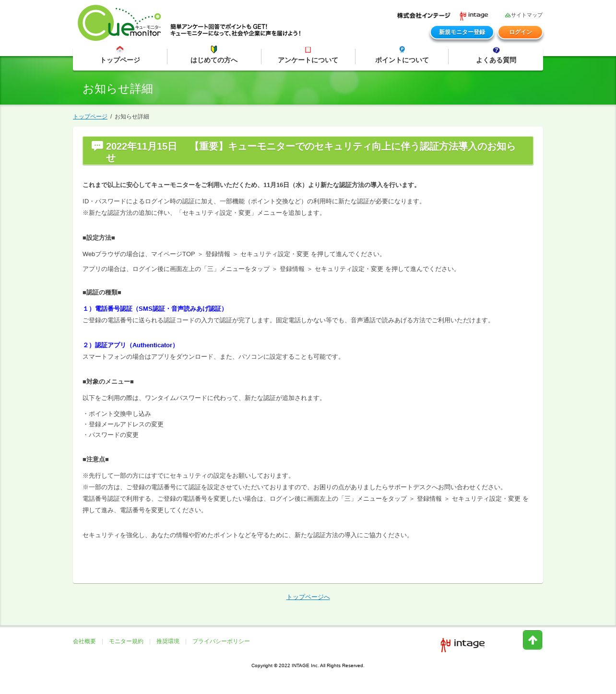Open the 推奨環境 footer link
616x694 pixels.
pyautogui.click(x=168, y=641)
